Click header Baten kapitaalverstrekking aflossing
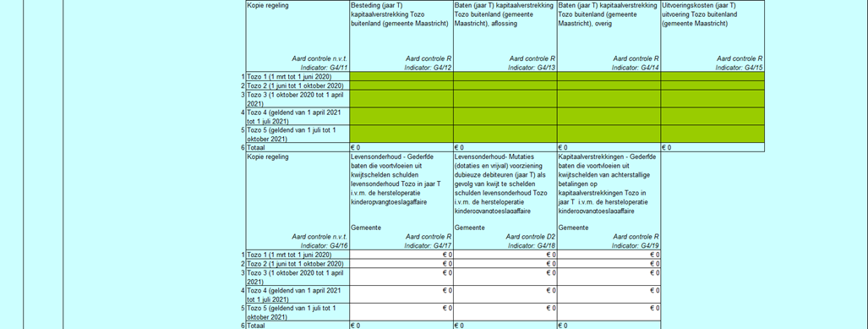868x329 pixels. pos(505,36)
